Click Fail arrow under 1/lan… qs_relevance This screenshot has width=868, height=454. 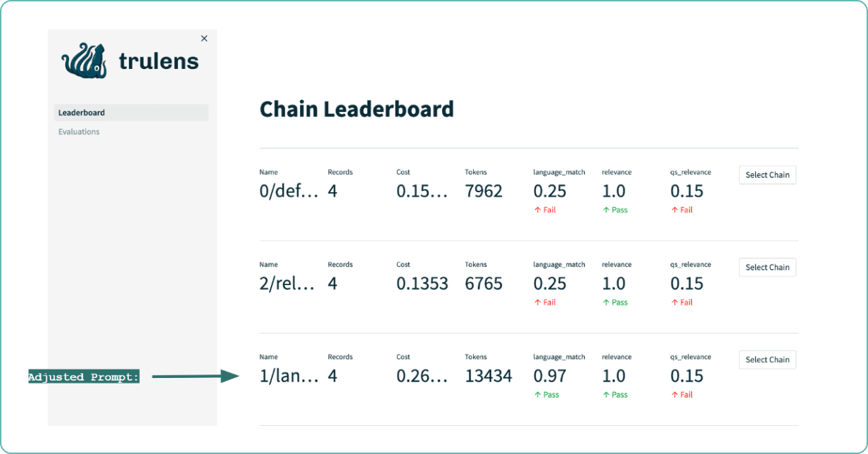pyautogui.click(x=674, y=395)
